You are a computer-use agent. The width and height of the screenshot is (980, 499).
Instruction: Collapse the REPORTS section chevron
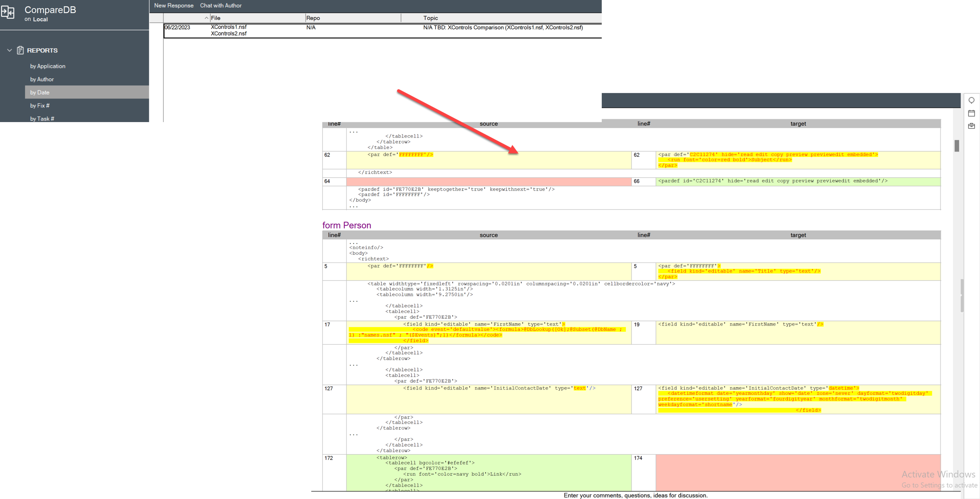pos(9,50)
